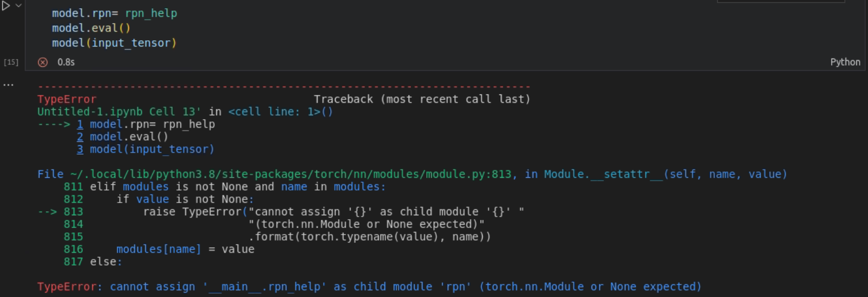Image resolution: width=868 pixels, height=297 pixels.
Task: Follow the 'Untitled-1.ipynb Cell 13' link
Action: coord(119,112)
